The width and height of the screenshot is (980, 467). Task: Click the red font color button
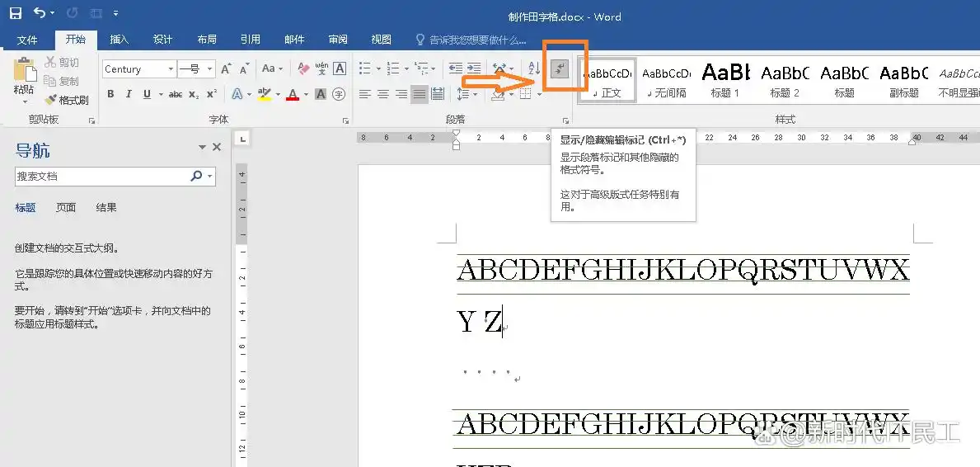(x=293, y=95)
